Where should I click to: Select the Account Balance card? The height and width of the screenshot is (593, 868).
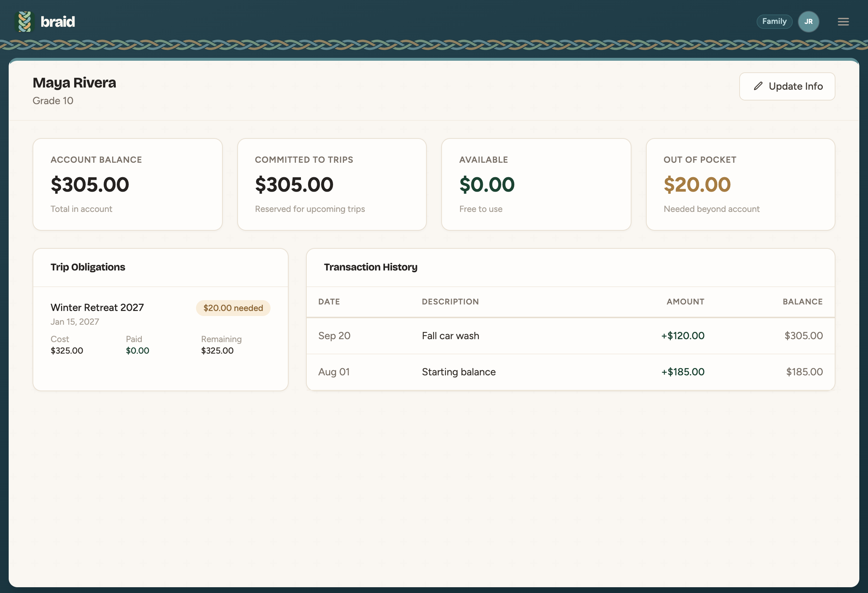coord(128,184)
